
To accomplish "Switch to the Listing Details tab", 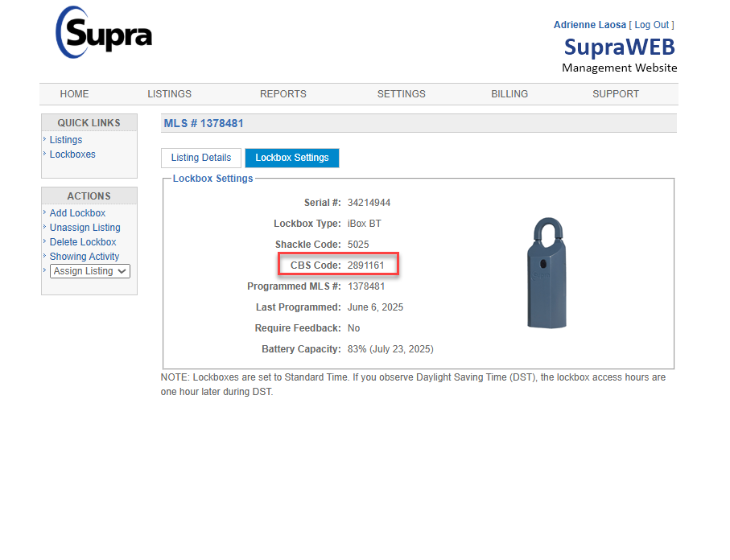I will (x=201, y=158).
